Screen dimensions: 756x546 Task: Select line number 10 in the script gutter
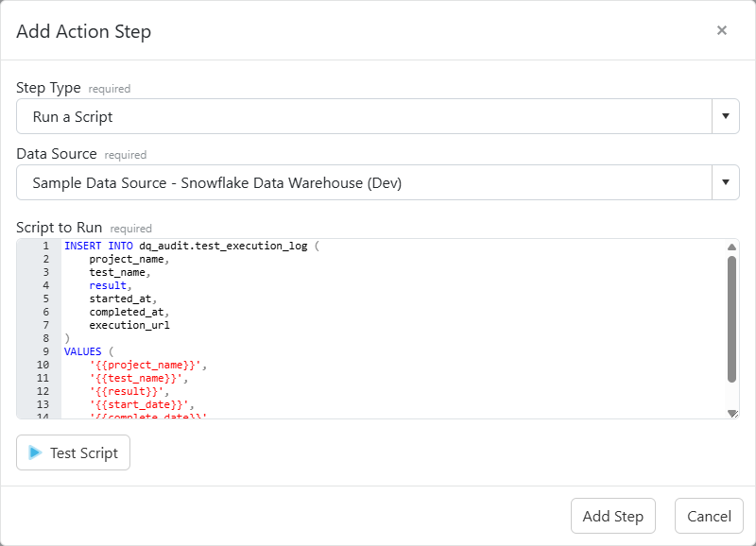[43, 364]
